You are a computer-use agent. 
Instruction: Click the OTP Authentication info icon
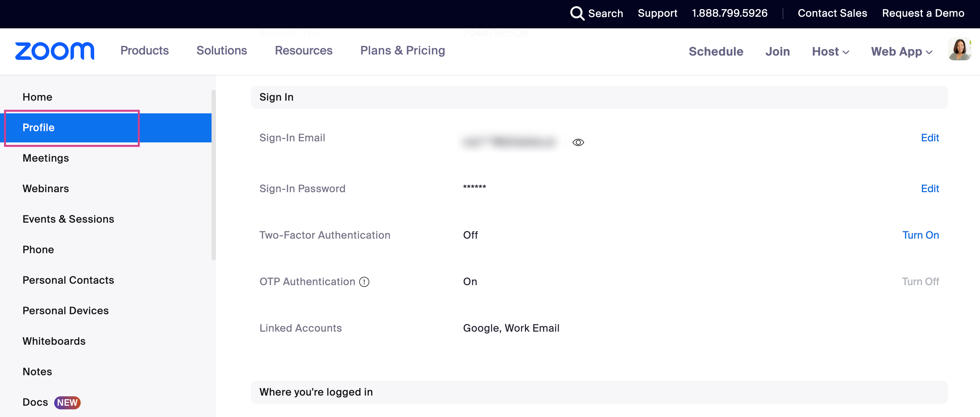(x=364, y=282)
